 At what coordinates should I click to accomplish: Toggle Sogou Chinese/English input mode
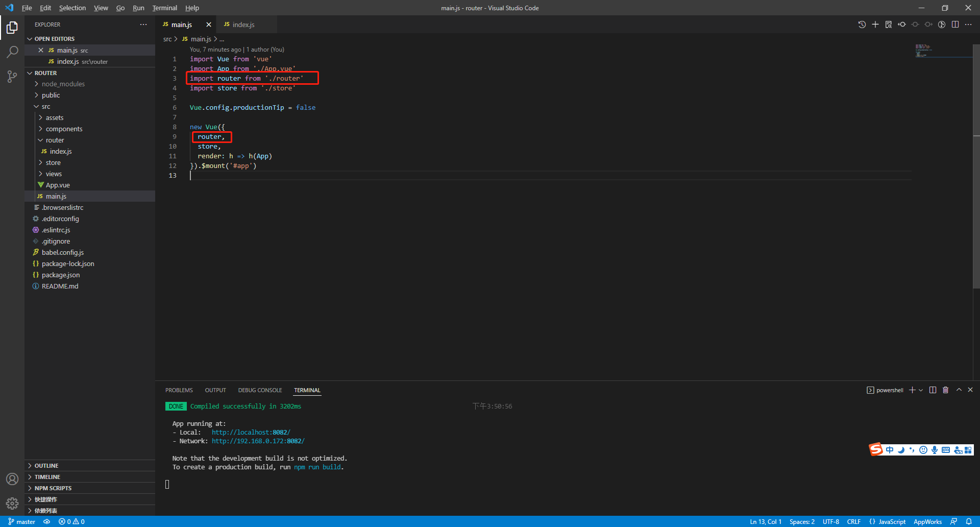(x=890, y=450)
